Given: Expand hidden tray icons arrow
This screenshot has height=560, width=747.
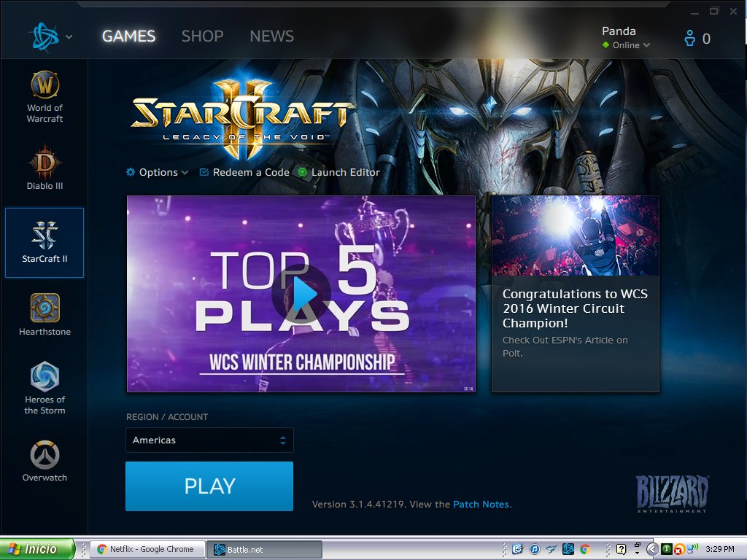Looking at the screenshot, I should click(x=652, y=549).
